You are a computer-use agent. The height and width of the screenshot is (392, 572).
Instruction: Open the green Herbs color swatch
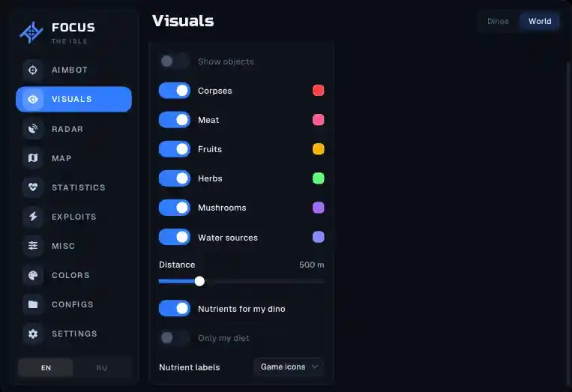[x=319, y=178]
